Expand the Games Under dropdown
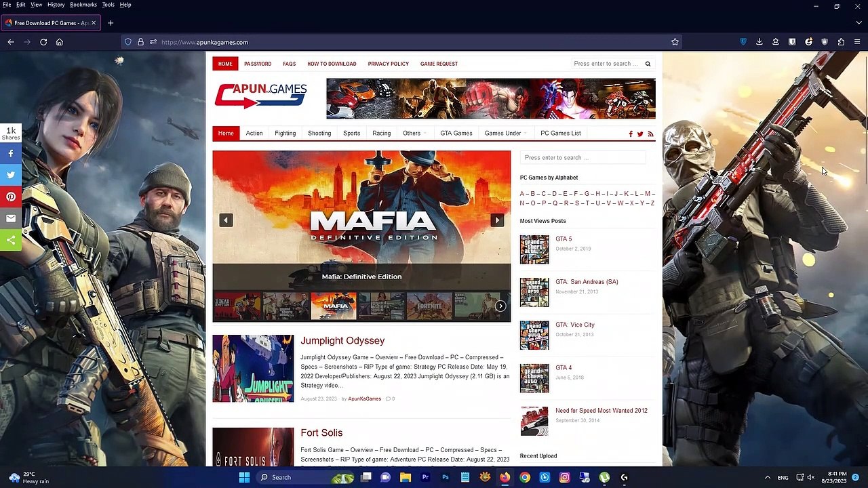The height and width of the screenshot is (488, 868). (505, 134)
